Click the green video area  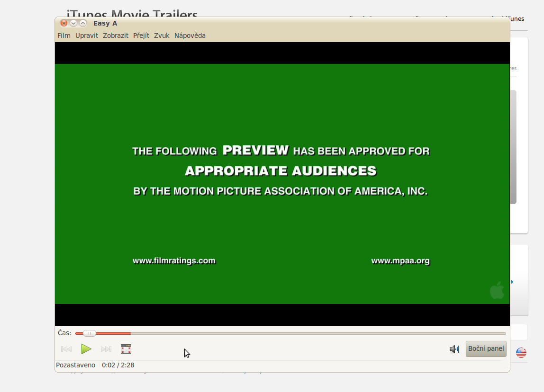click(282, 184)
